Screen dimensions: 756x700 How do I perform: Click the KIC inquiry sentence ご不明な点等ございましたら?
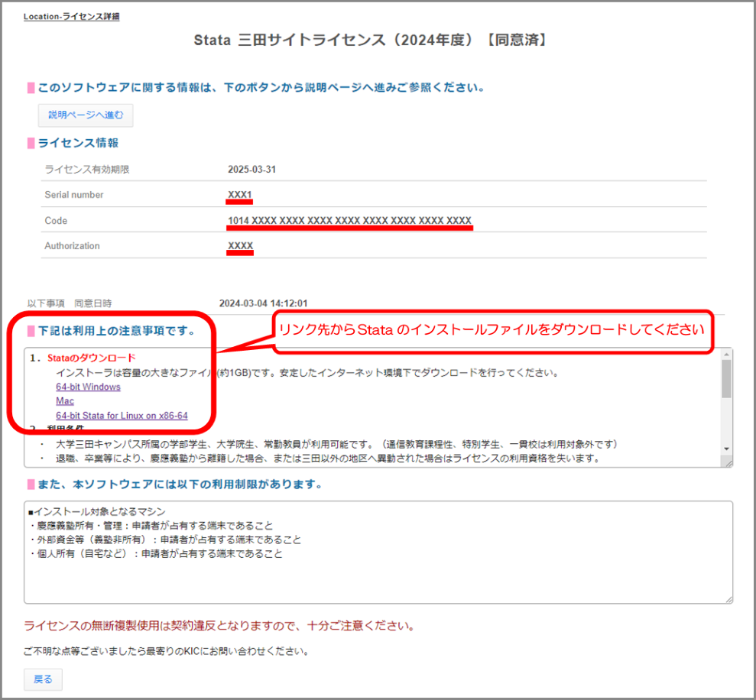[x=167, y=651]
